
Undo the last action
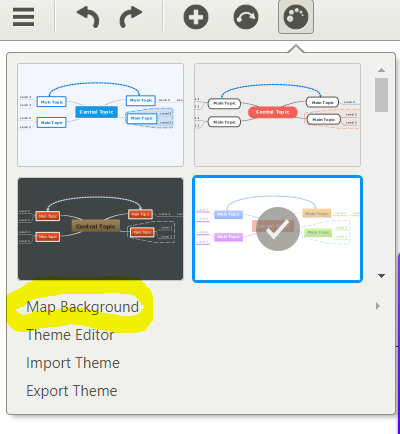point(88,17)
